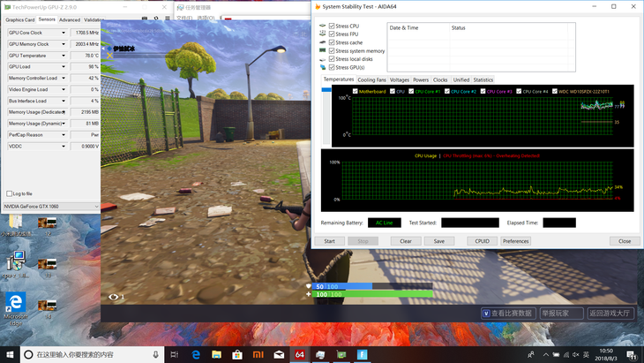
Task: Switch to the Cooling Fans tab
Action: 371,79
